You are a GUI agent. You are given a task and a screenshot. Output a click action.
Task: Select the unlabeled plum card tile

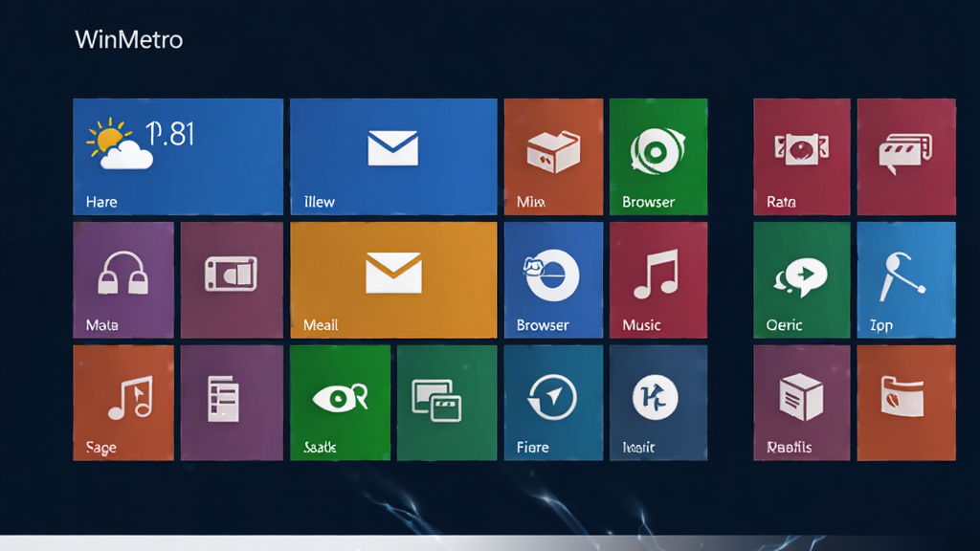point(232,280)
